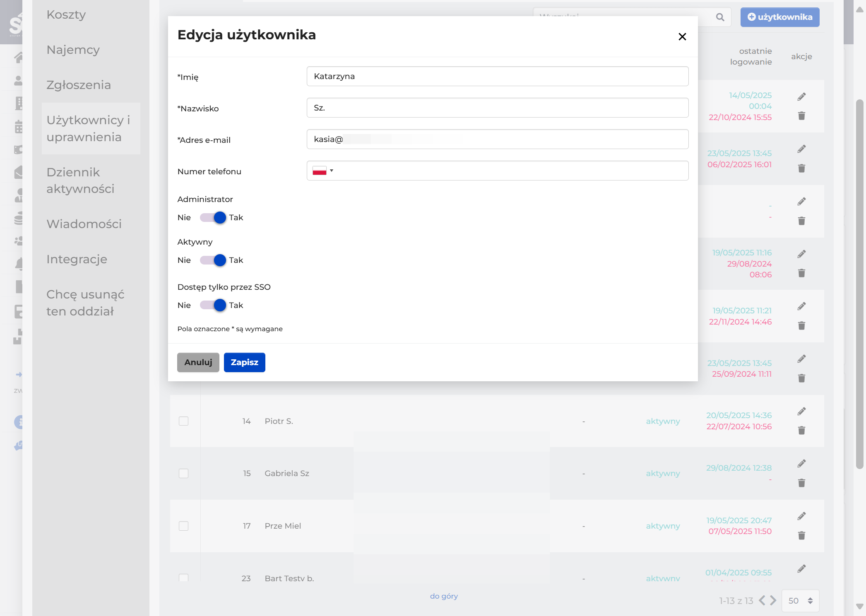Edit user Piotr S. with pencil icon
Image resolution: width=866 pixels, height=616 pixels.
pos(801,411)
